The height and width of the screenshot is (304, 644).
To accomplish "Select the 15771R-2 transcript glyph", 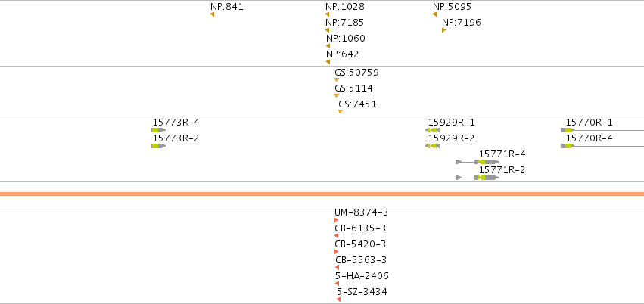I will coord(478,178).
